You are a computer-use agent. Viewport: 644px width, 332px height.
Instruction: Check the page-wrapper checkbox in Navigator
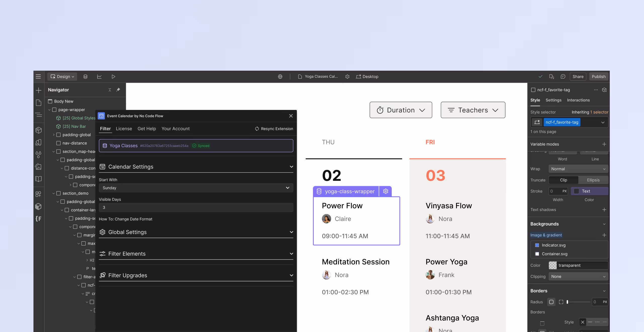tap(55, 109)
